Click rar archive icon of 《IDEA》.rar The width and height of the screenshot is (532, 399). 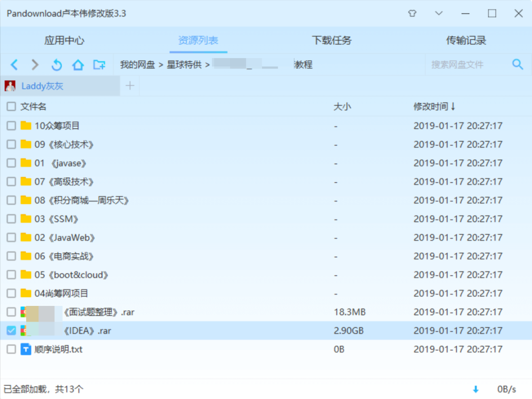24,331
